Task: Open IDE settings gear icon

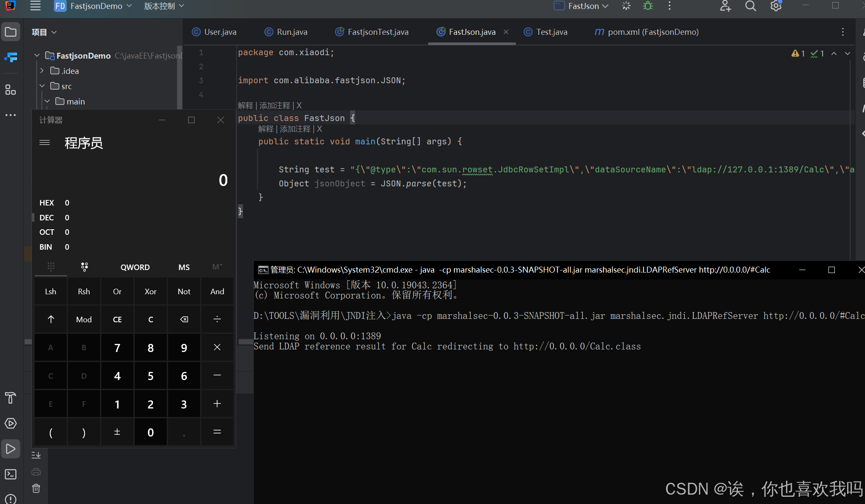Action: [776, 6]
